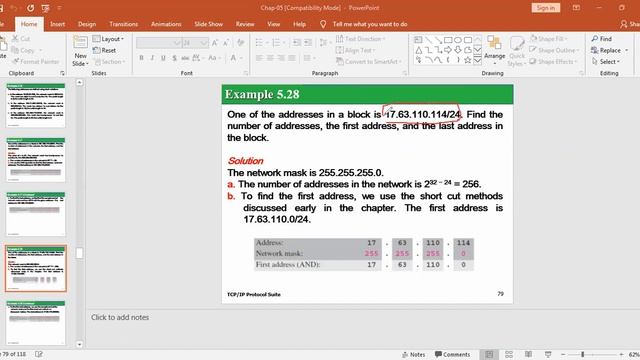Open the font size combo box
Image resolution: width=640 pixels, height=360 pixels.
(x=195, y=42)
